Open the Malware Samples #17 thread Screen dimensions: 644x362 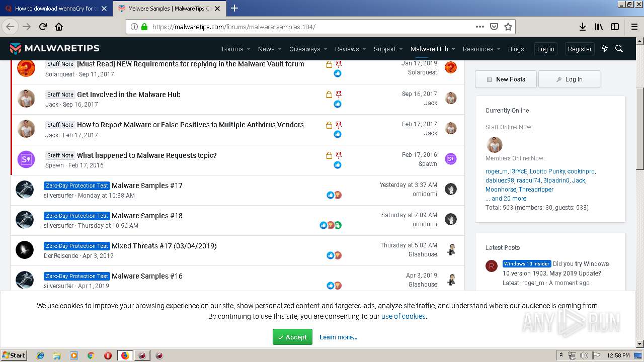coord(147,186)
